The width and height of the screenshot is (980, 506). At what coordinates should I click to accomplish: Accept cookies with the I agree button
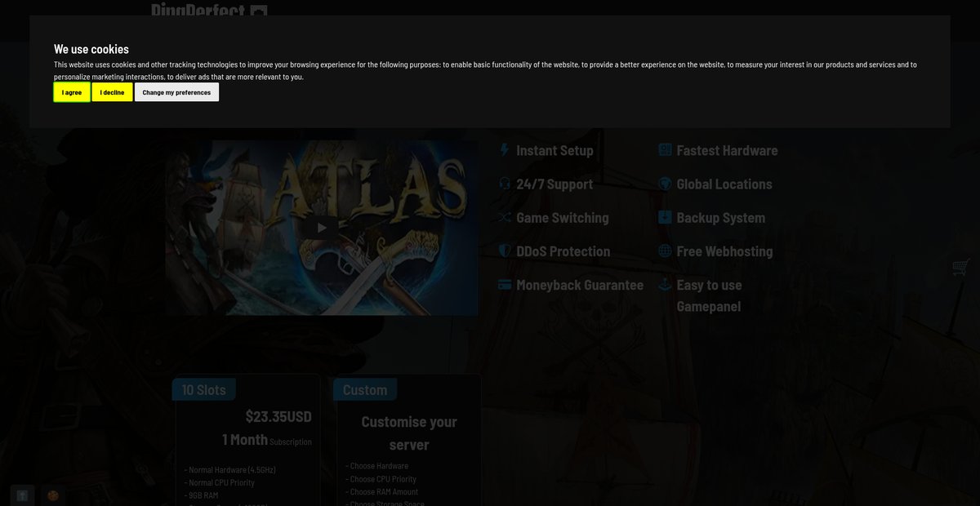[x=72, y=92]
